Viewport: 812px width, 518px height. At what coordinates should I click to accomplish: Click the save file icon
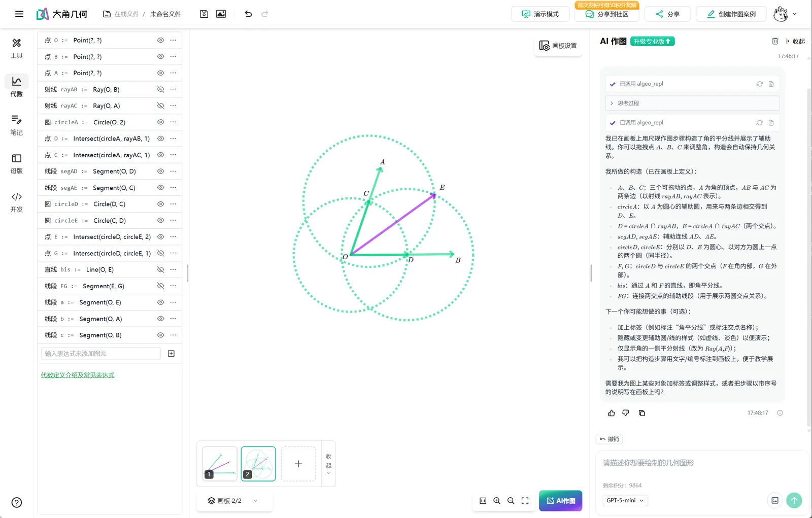(204, 14)
